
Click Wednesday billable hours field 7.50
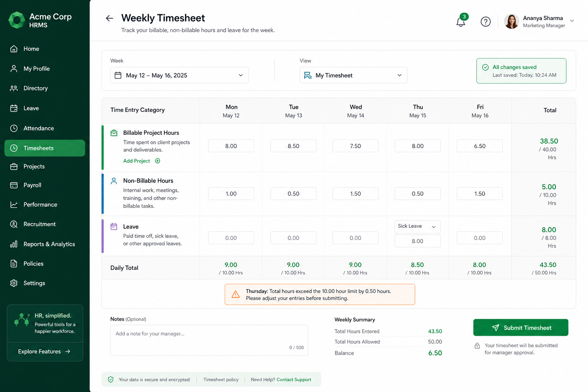tap(355, 146)
